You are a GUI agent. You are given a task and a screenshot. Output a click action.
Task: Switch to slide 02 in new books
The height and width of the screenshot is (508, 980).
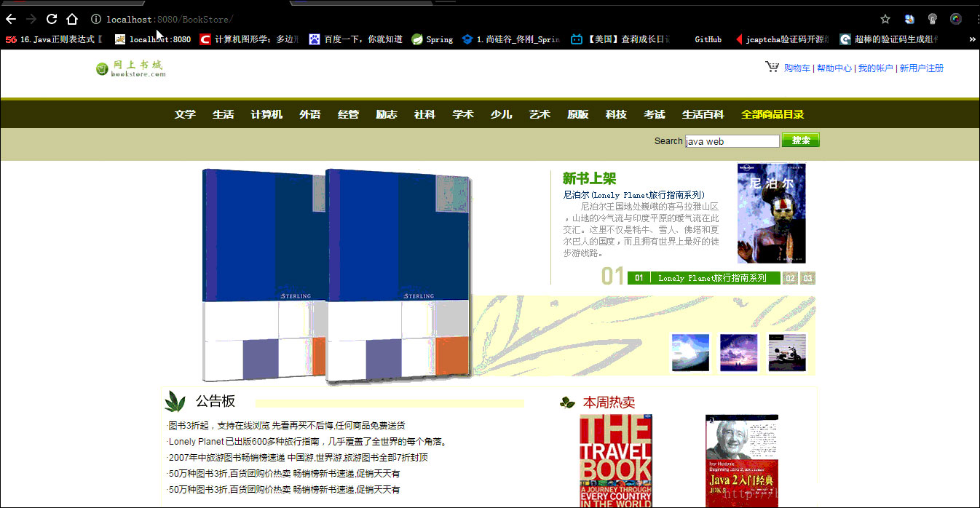coord(790,278)
